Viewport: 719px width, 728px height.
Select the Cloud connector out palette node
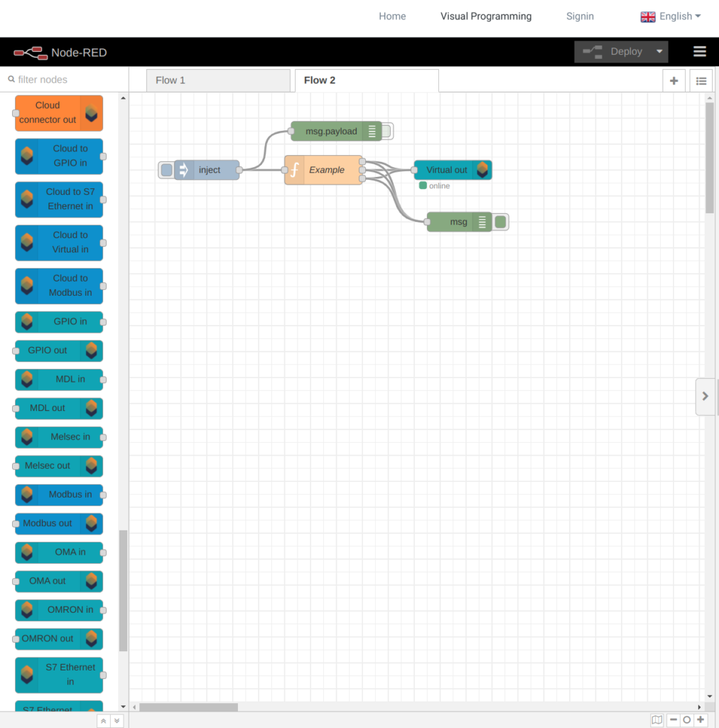59,113
